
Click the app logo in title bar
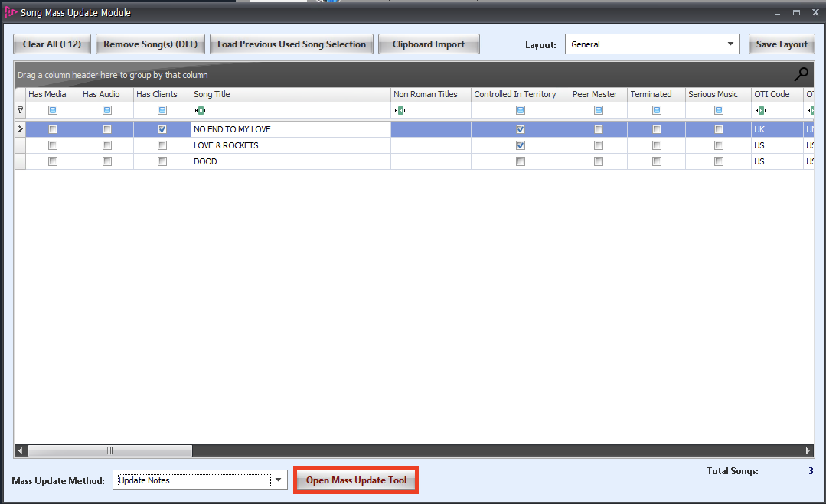pyautogui.click(x=11, y=13)
